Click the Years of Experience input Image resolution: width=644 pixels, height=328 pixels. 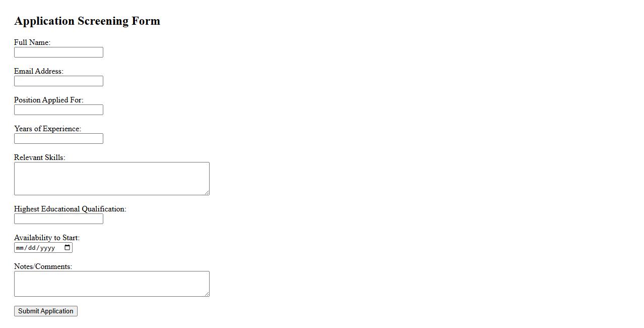click(58, 139)
